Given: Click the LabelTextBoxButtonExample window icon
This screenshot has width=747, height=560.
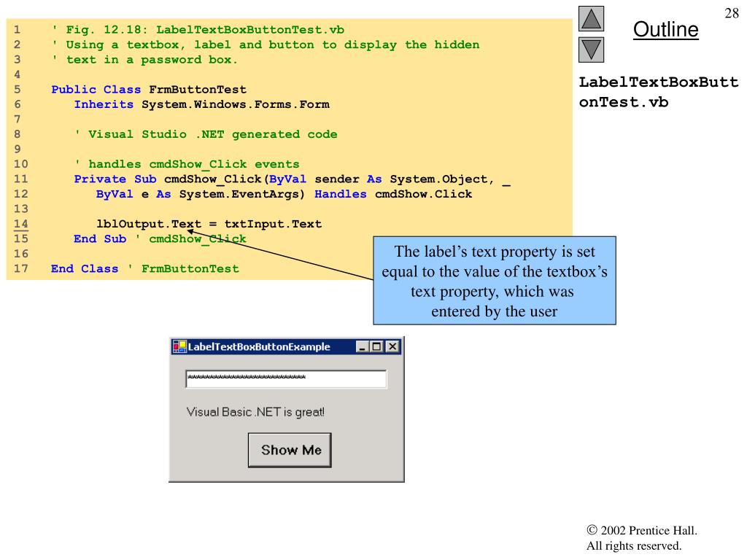Looking at the screenshot, I should 179,346.
